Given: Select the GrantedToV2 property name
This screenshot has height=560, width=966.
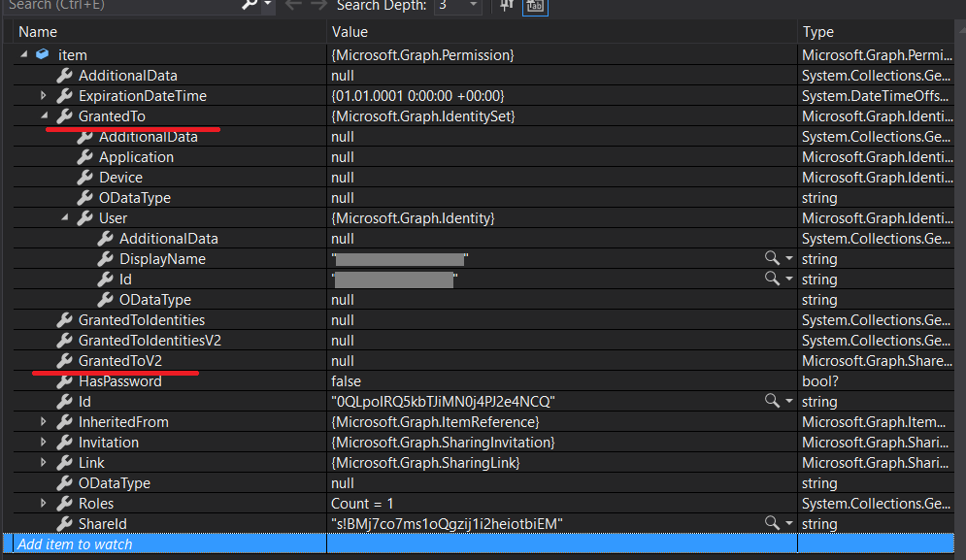Looking at the screenshot, I should pos(120,360).
